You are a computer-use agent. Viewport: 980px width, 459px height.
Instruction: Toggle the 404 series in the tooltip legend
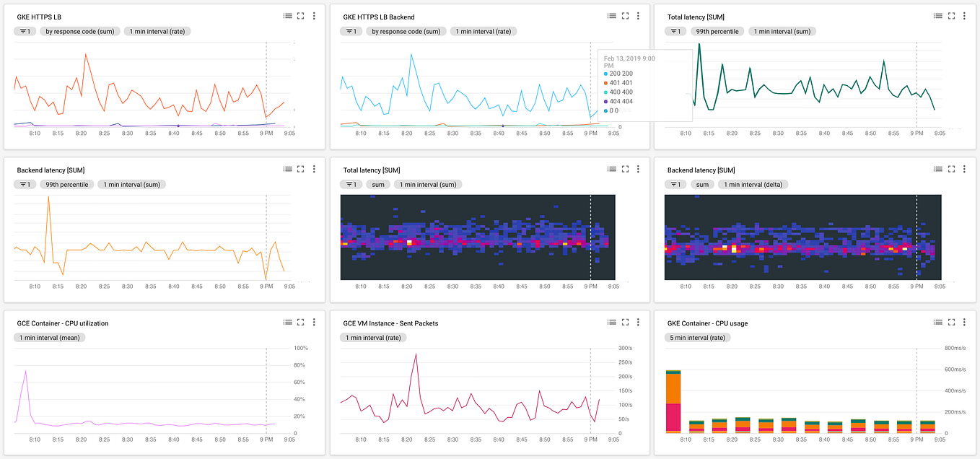[x=621, y=101]
